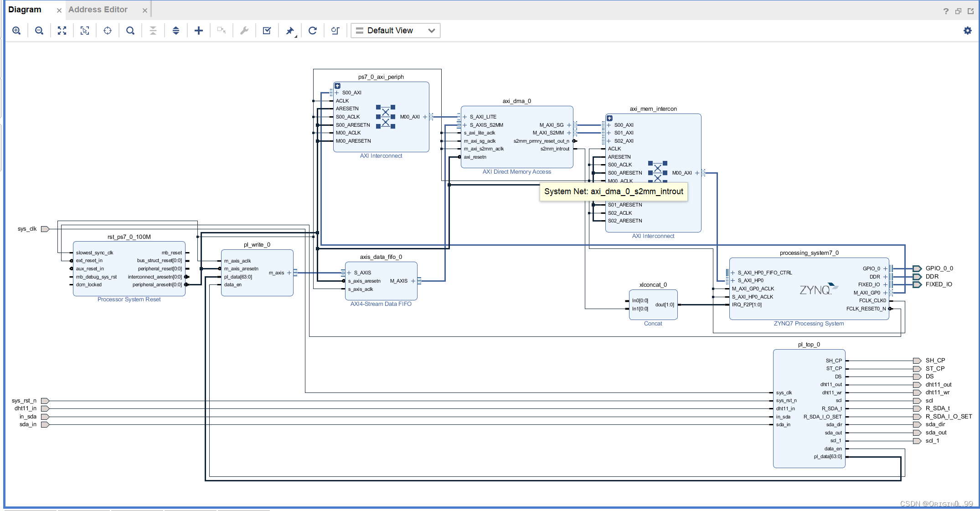Open the help question mark icon

click(x=946, y=11)
